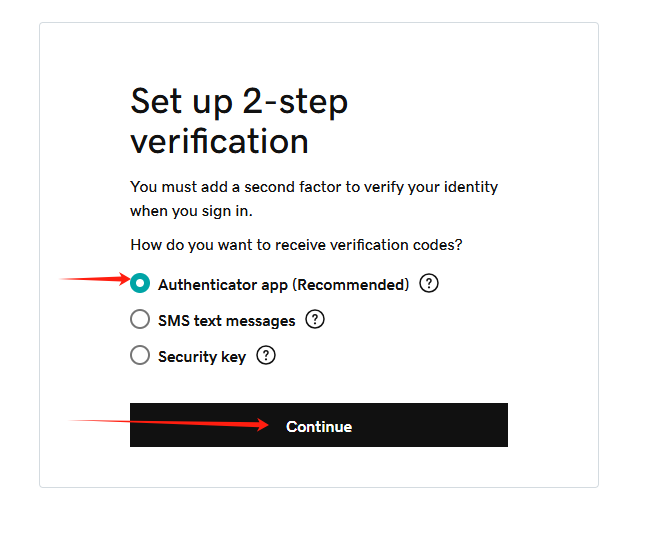
Task: Click the 'You must add a second factor' sentence
Action: tap(314, 187)
